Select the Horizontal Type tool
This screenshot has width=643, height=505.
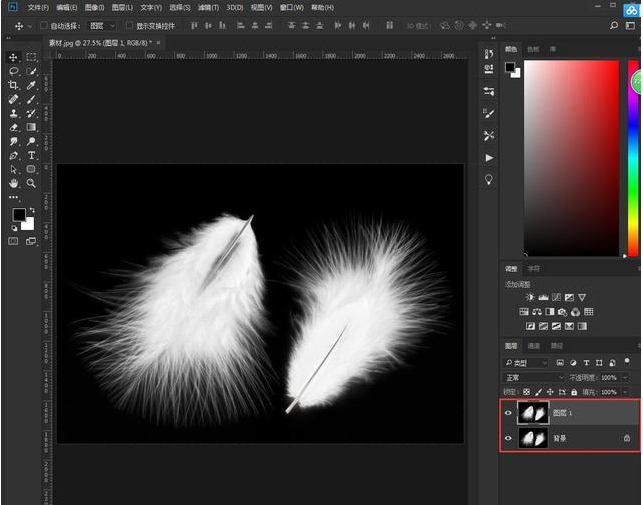tap(31, 156)
